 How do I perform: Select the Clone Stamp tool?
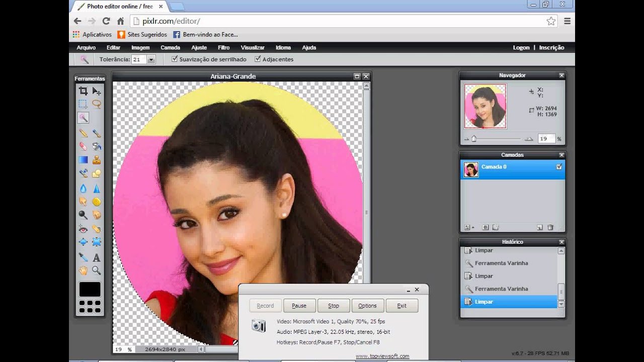point(97,160)
